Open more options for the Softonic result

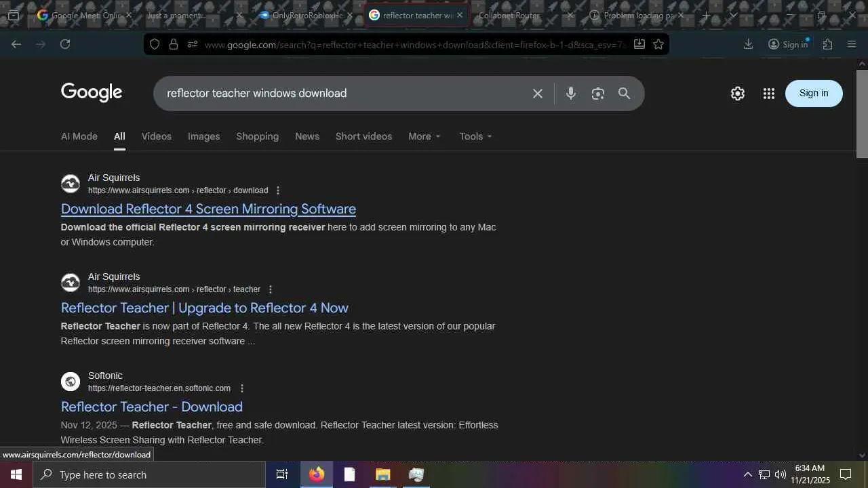tap(241, 388)
